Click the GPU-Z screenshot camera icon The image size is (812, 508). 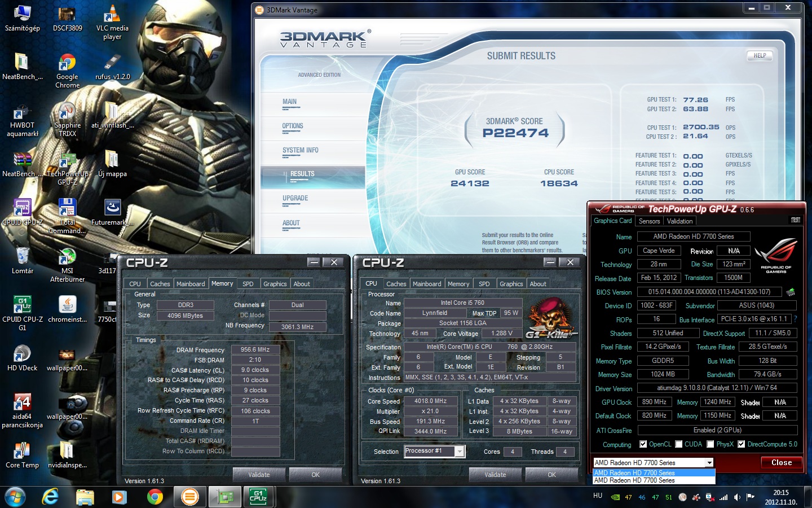click(x=795, y=220)
